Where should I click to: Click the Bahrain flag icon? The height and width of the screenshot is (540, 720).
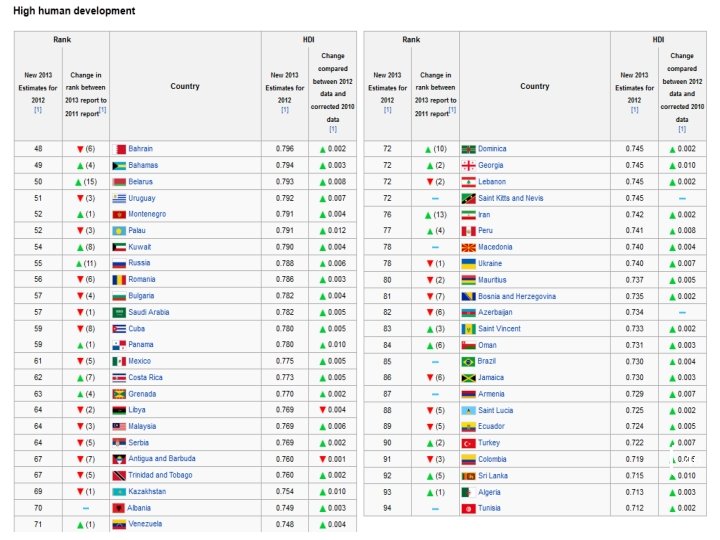point(119,149)
